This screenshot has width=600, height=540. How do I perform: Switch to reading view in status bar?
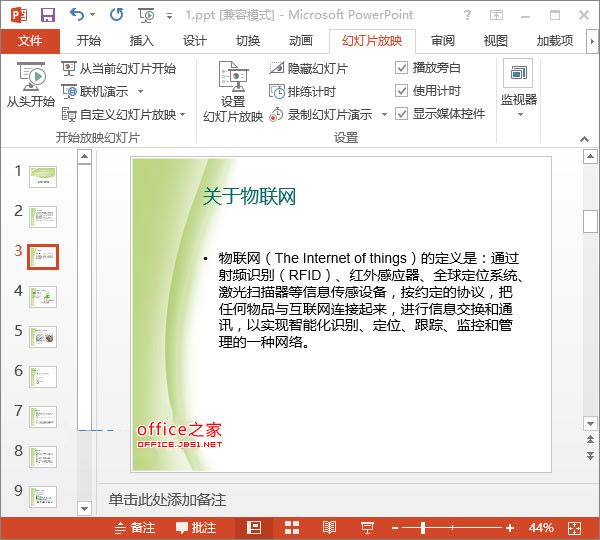coord(330,527)
